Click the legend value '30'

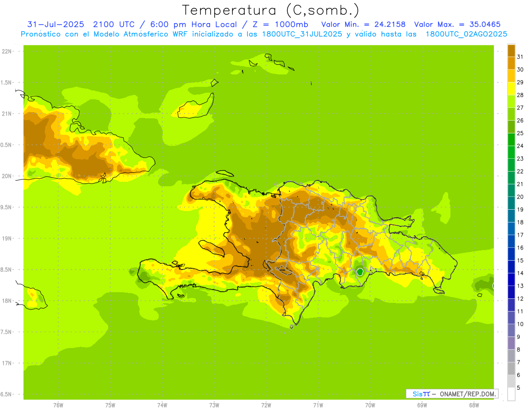click(520, 70)
